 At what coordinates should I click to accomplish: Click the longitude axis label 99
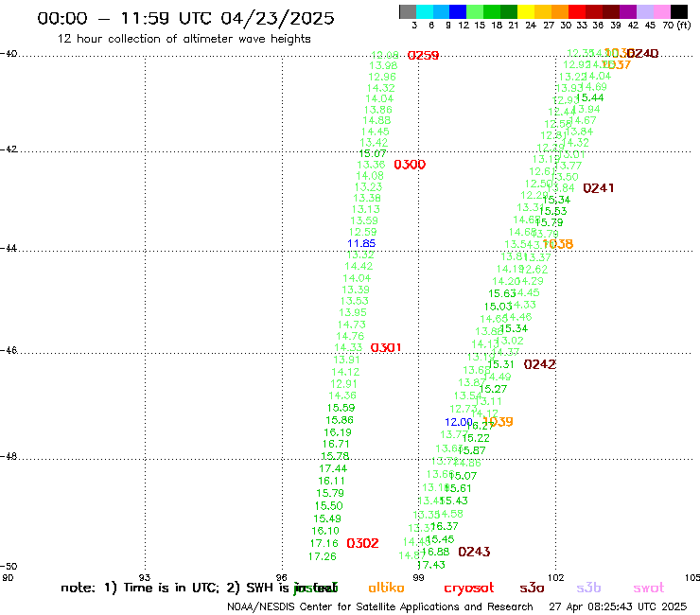pos(418,577)
